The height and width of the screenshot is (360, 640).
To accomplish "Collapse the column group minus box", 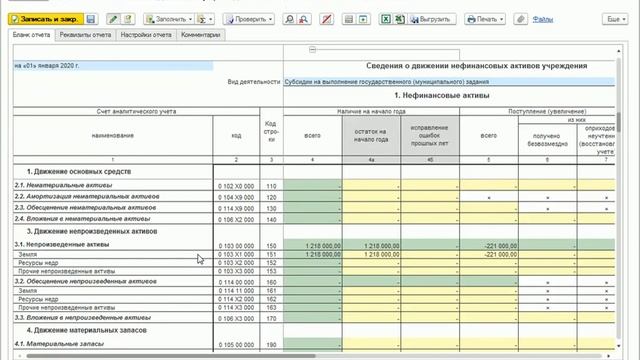I will 312,50.
